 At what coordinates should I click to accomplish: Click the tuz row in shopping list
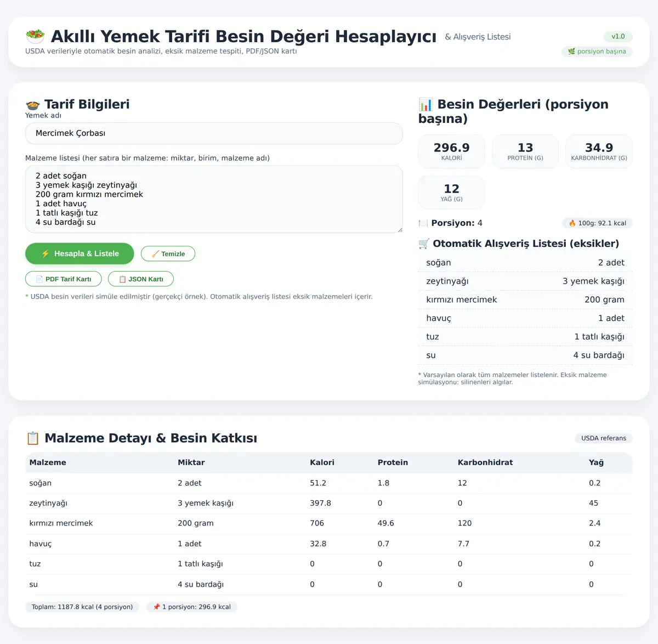[525, 337]
